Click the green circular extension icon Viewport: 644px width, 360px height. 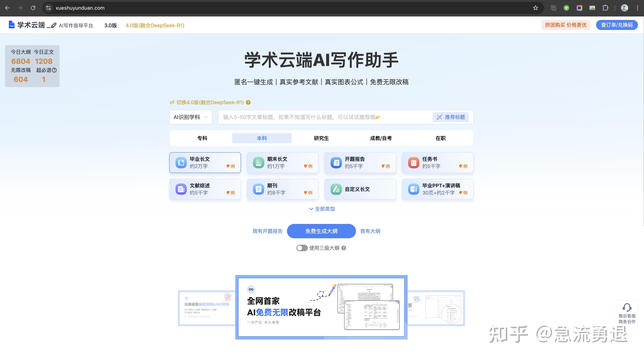tap(566, 8)
